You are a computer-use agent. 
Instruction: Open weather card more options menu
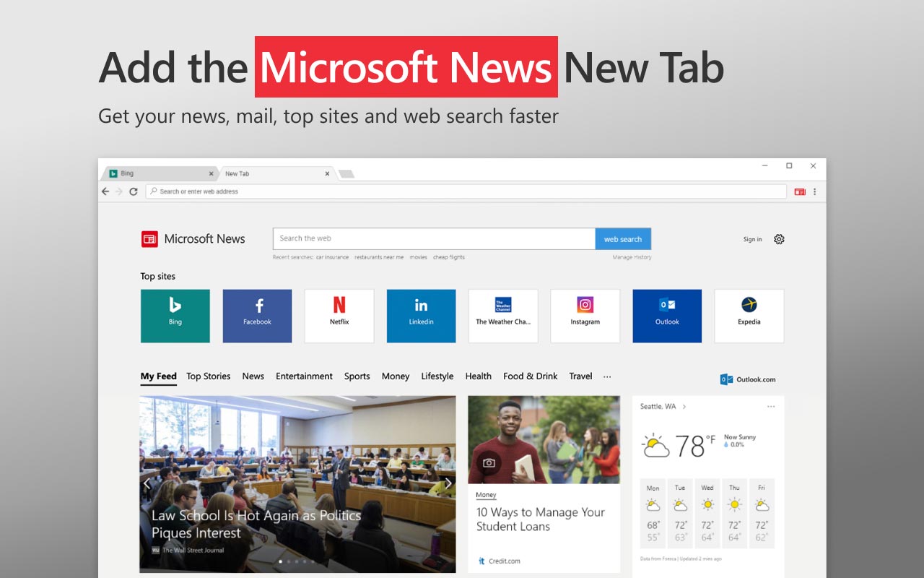pos(771,407)
